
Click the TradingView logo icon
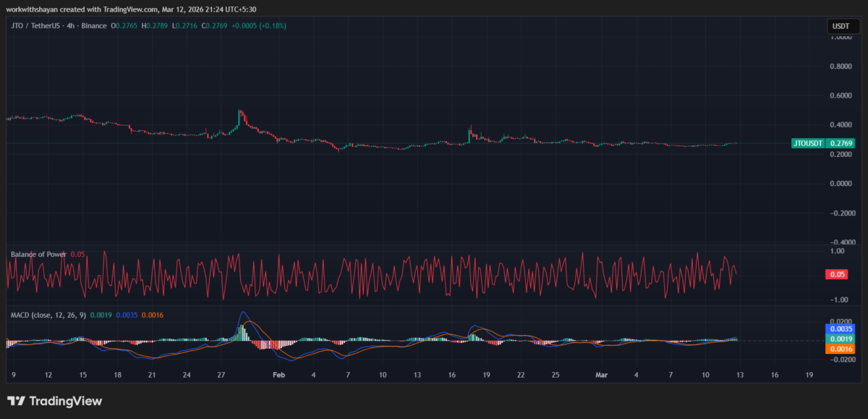click(17, 400)
